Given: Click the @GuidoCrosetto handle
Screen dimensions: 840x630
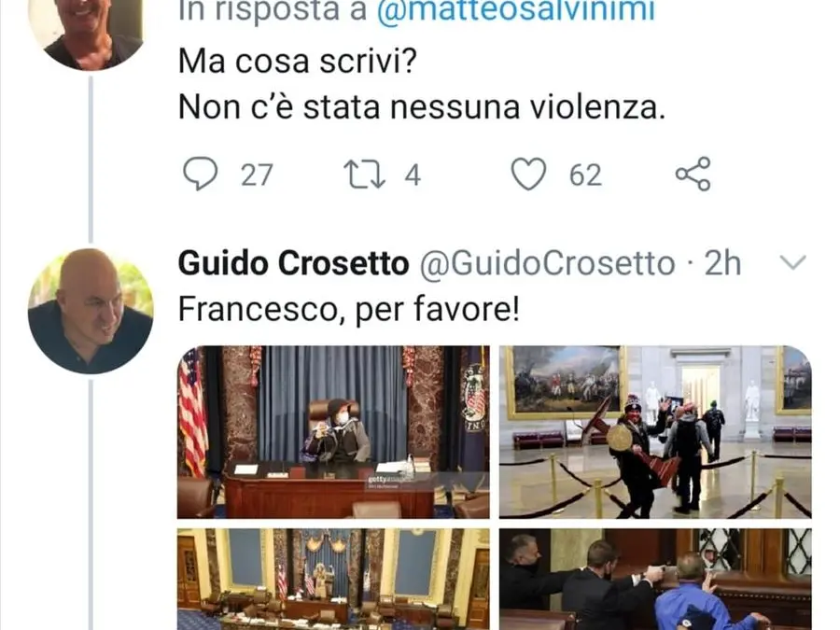Looking at the screenshot, I should pos(547,263).
